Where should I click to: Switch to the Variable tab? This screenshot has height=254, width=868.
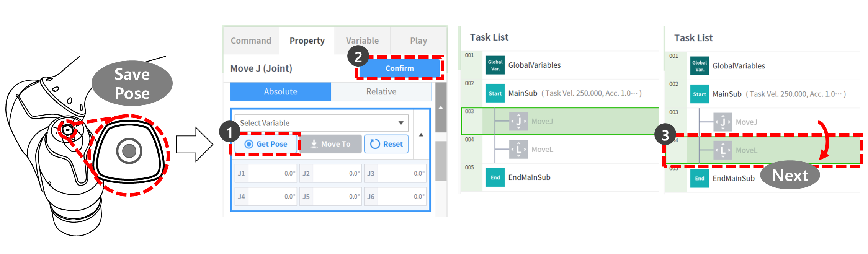(362, 41)
